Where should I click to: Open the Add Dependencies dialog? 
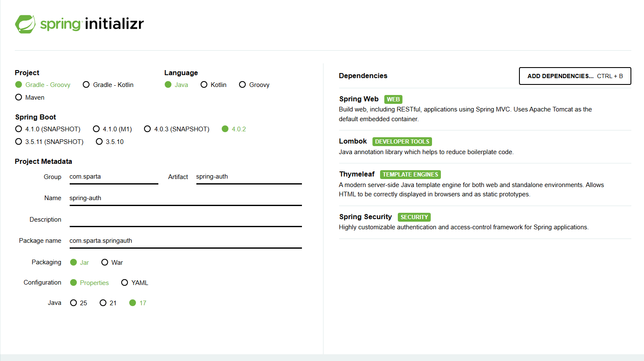[x=575, y=76]
